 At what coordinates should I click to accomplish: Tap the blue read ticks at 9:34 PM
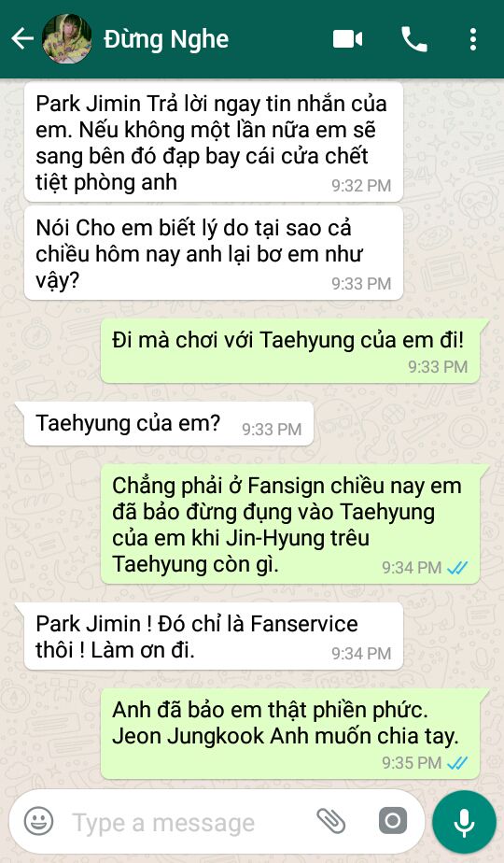tap(457, 568)
